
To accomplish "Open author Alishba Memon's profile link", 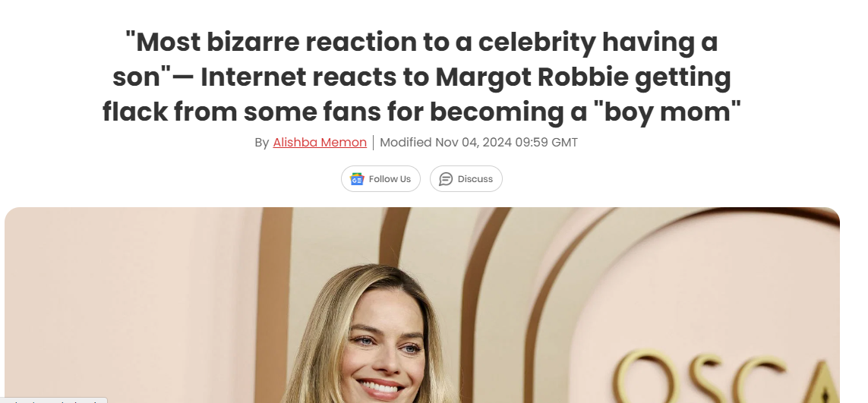I will (x=320, y=142).
